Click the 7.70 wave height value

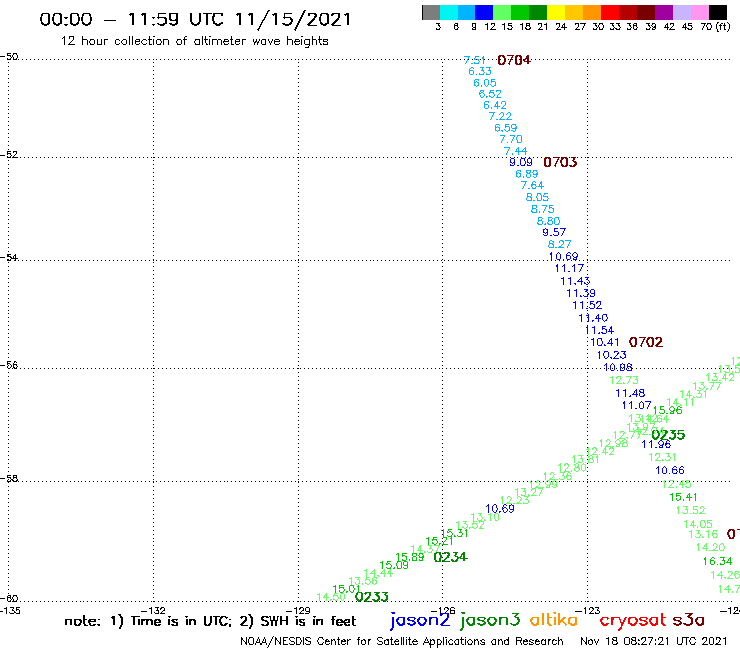511,139
